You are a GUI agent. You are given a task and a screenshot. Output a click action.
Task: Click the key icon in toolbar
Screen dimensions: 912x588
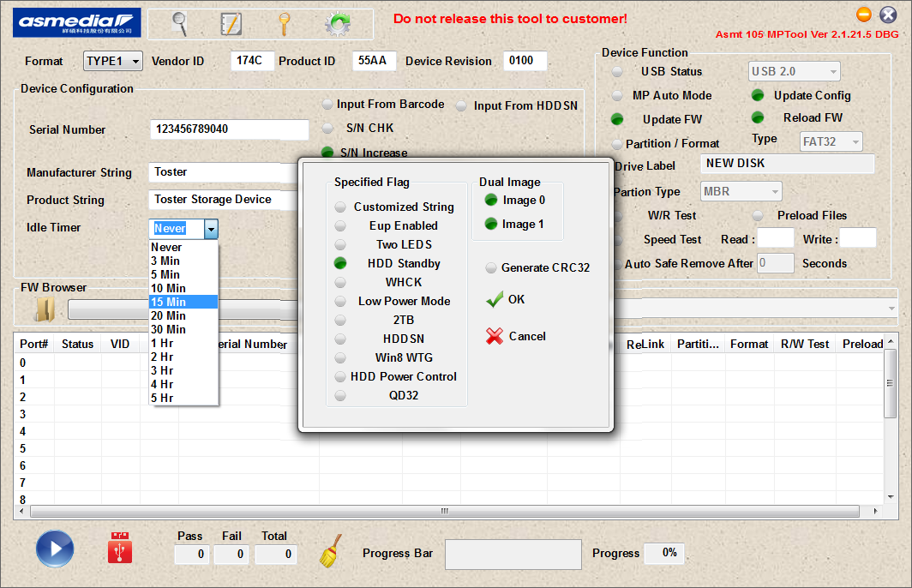[284, 24]
